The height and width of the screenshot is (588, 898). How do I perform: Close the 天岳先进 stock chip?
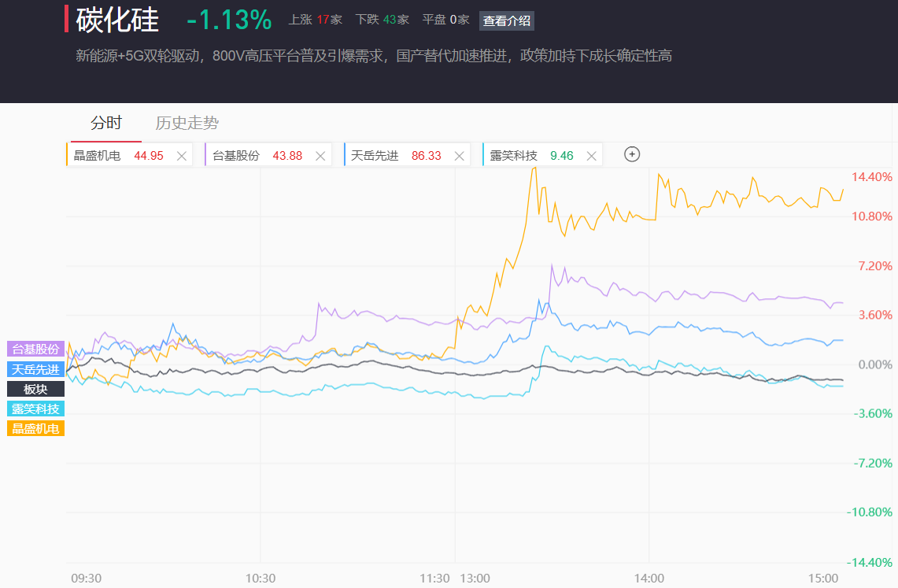pos(460,156)
